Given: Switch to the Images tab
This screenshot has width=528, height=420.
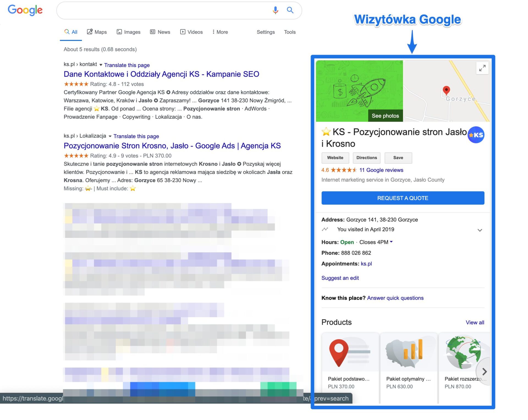Looking at the screenshot, I should (x=128, y=32).
